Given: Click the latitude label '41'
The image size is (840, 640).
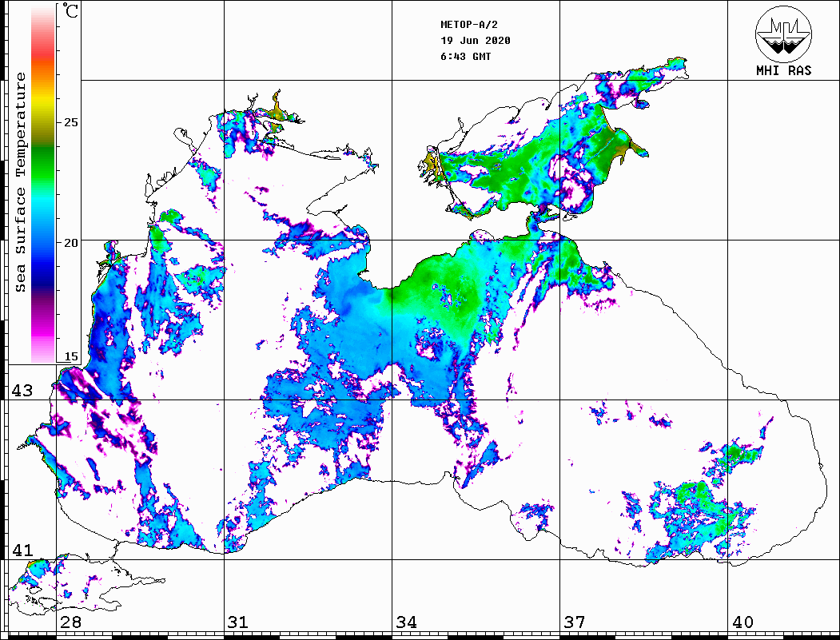Looking at the screenshot, I should [22, 551].
